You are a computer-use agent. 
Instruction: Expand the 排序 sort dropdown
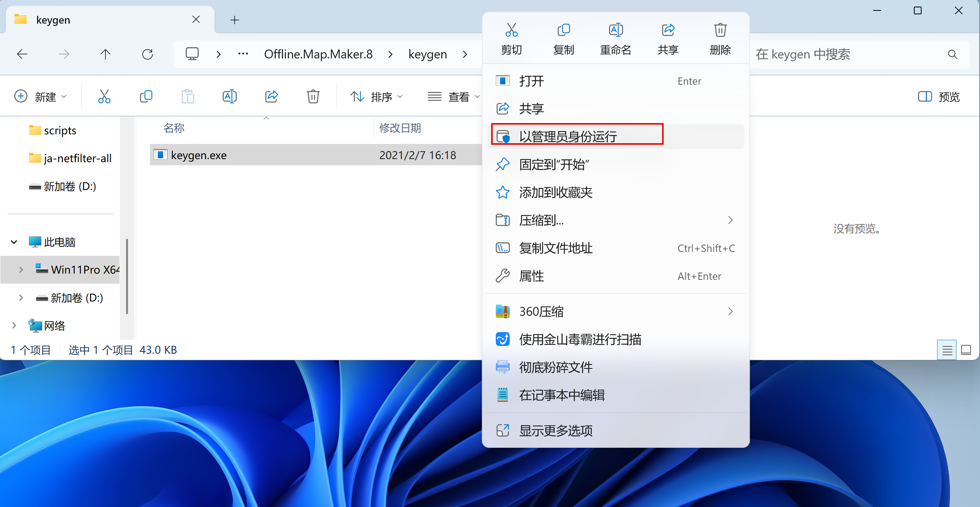pos(376,96)
